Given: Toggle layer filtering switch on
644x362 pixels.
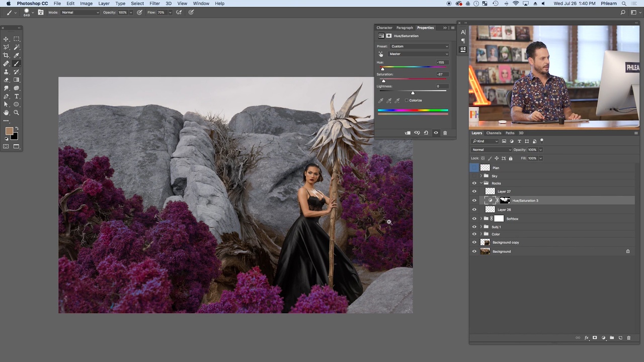Looking at the screenshot, I should coord(541,141).
